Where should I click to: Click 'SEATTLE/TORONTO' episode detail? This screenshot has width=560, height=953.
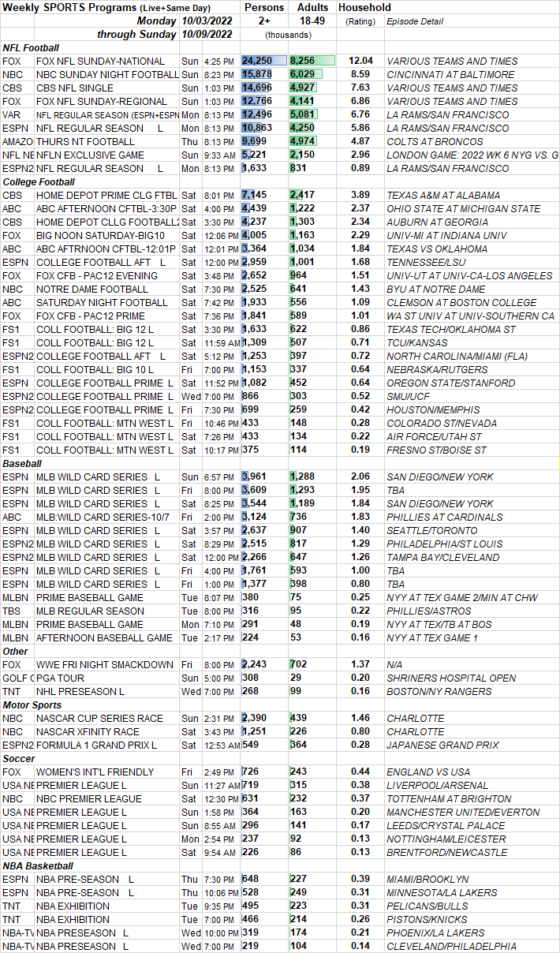point(428,530)
